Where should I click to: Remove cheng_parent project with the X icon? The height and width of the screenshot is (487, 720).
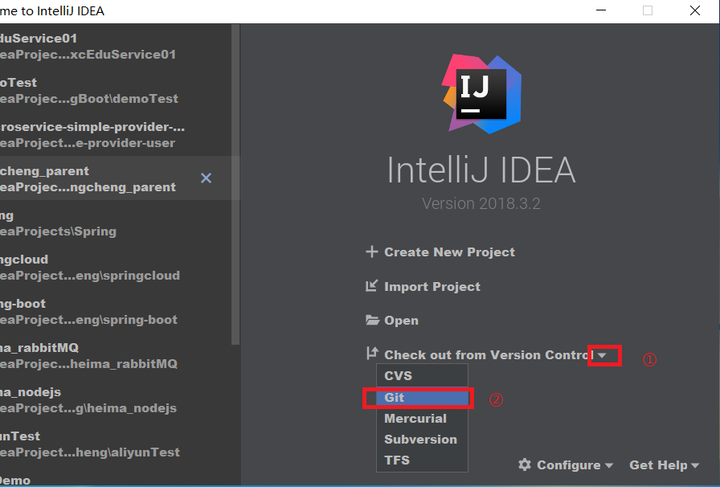pos(206,178)
